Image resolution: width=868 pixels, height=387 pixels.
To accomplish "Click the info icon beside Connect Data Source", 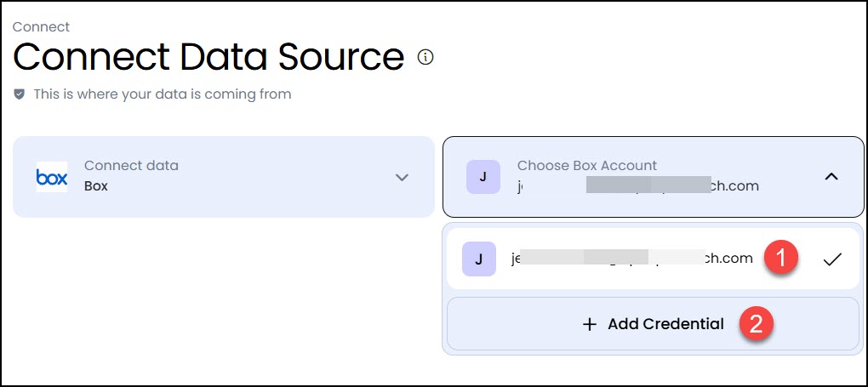I will click(x=425, y=56).
